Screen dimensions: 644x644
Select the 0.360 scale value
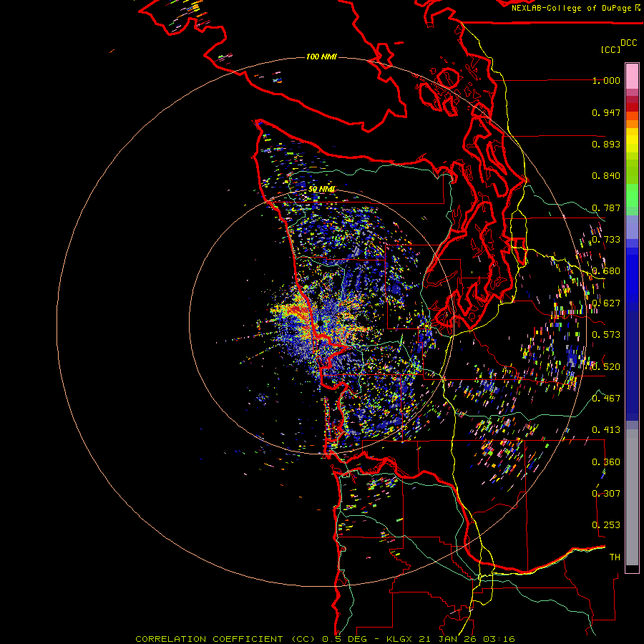[x=606, y=462]
